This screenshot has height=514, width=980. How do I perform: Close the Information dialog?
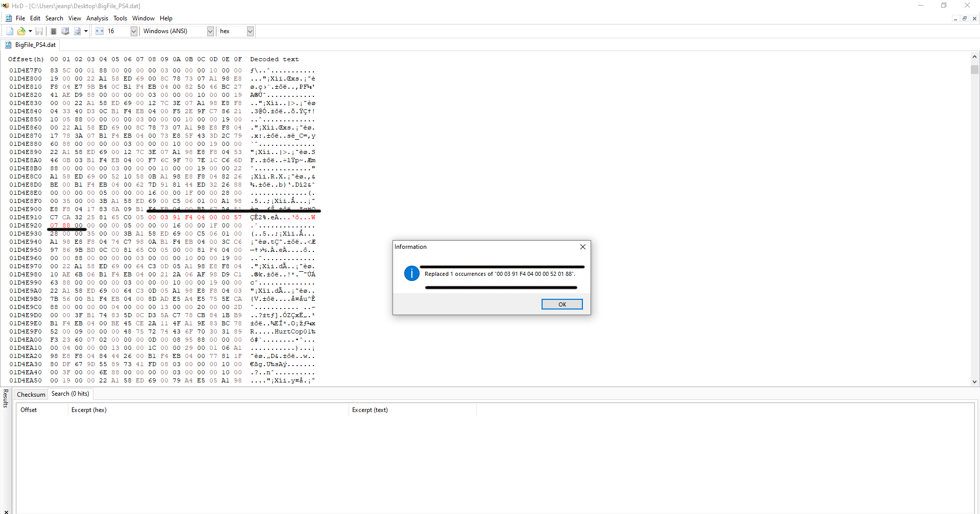[x=583, y=247]
